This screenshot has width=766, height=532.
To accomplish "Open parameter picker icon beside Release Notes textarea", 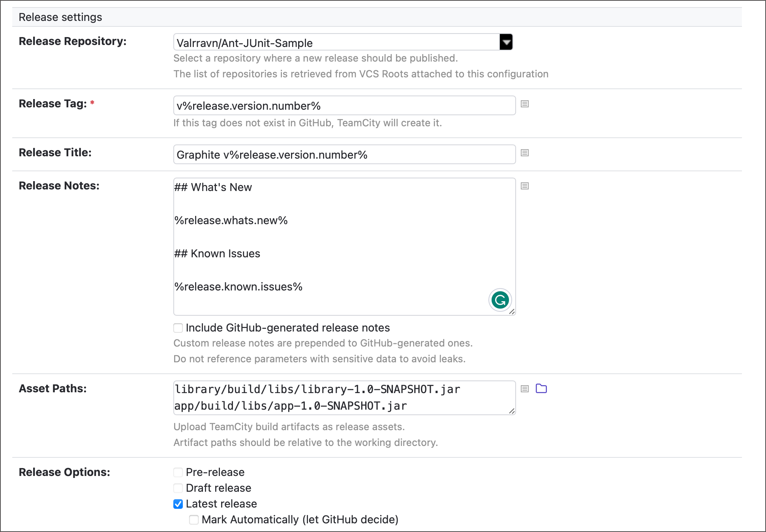I will click(x=525, y=186).
